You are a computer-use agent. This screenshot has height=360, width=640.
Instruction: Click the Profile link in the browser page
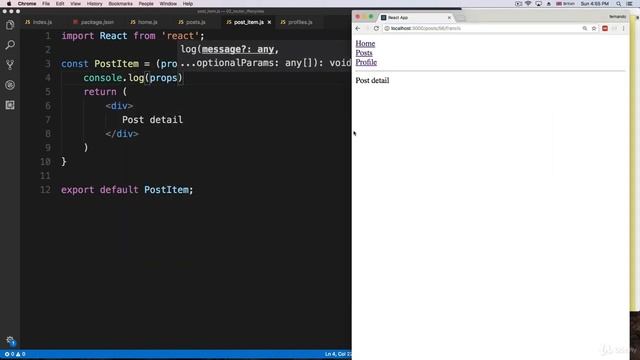click(366, 62)
